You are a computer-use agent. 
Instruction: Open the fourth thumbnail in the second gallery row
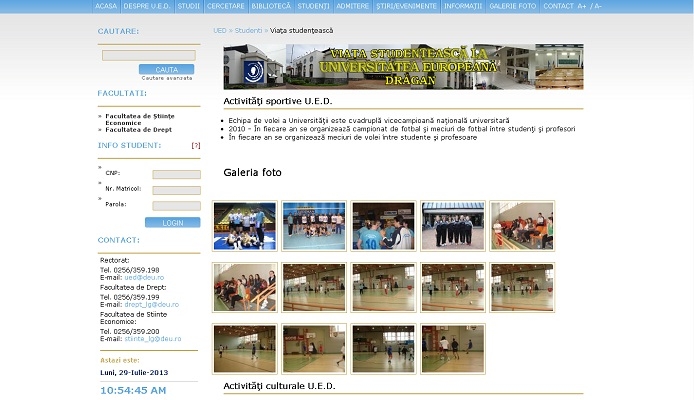(x=453, y=287)
